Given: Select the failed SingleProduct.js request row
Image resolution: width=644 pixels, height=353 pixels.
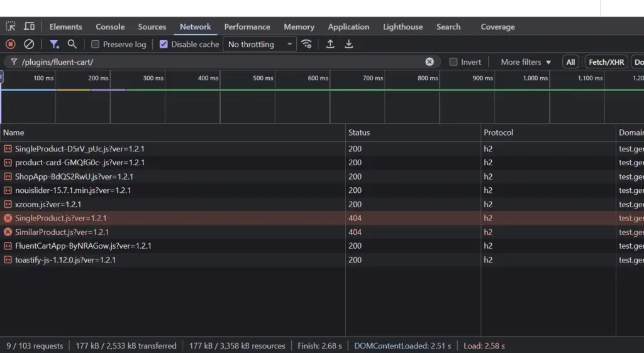Looking at the screenshot, I should coord(61,218).
